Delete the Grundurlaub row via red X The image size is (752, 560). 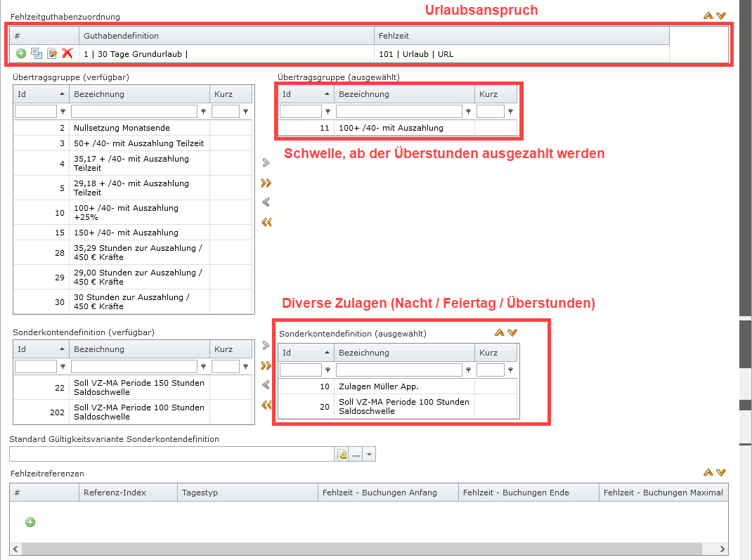coord(67,53)
